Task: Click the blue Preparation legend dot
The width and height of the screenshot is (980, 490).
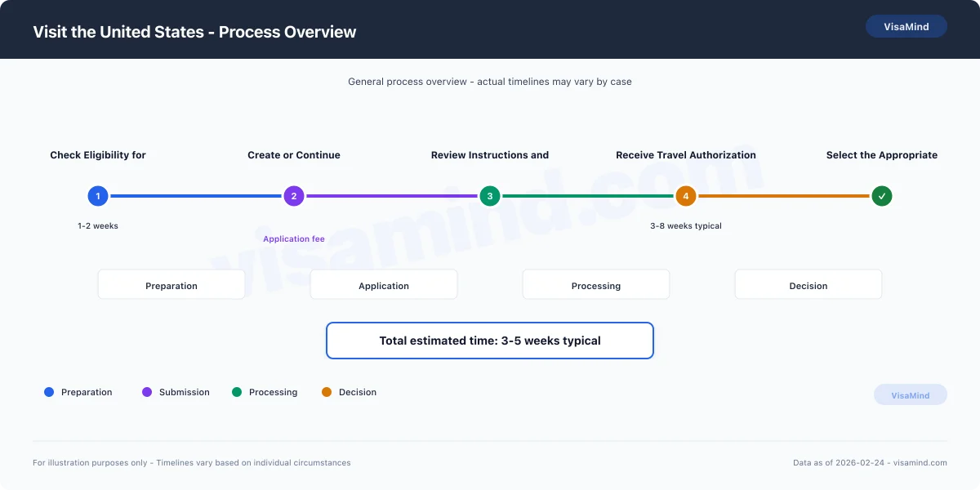Action: click(x=49, y=392)
